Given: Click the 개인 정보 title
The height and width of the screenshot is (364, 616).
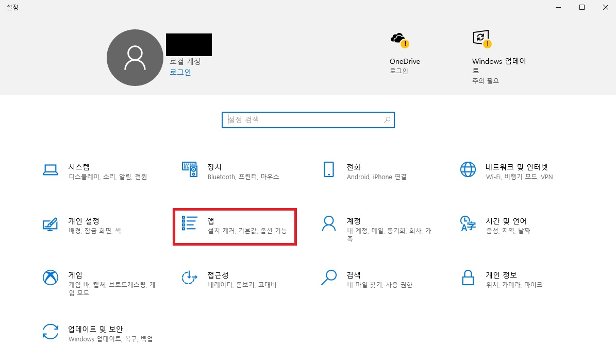Looking at the screenshot, I should (x=501, y=275).
